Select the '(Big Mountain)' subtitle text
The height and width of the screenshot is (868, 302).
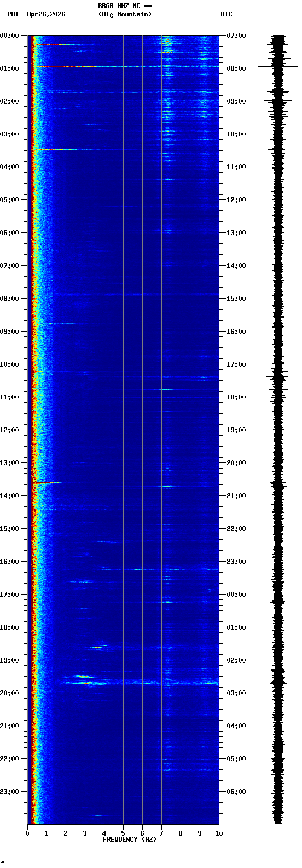pyautogui.click(x=125, y=14)
